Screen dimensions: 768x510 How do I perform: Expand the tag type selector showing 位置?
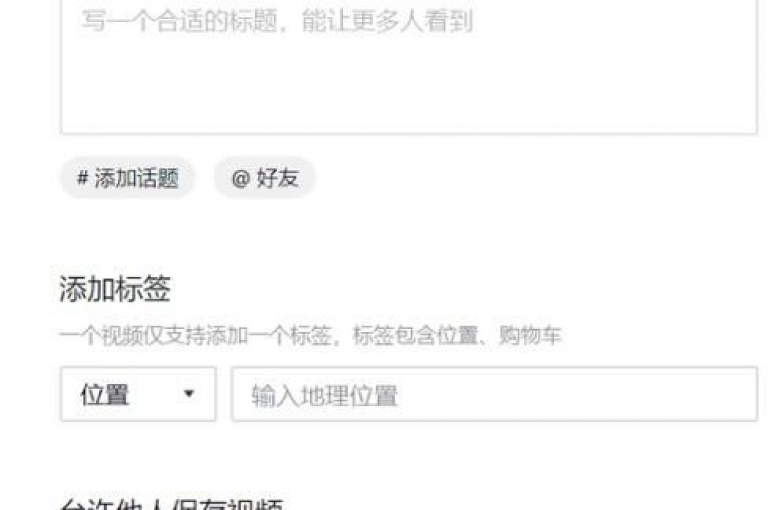coord(138,394)
